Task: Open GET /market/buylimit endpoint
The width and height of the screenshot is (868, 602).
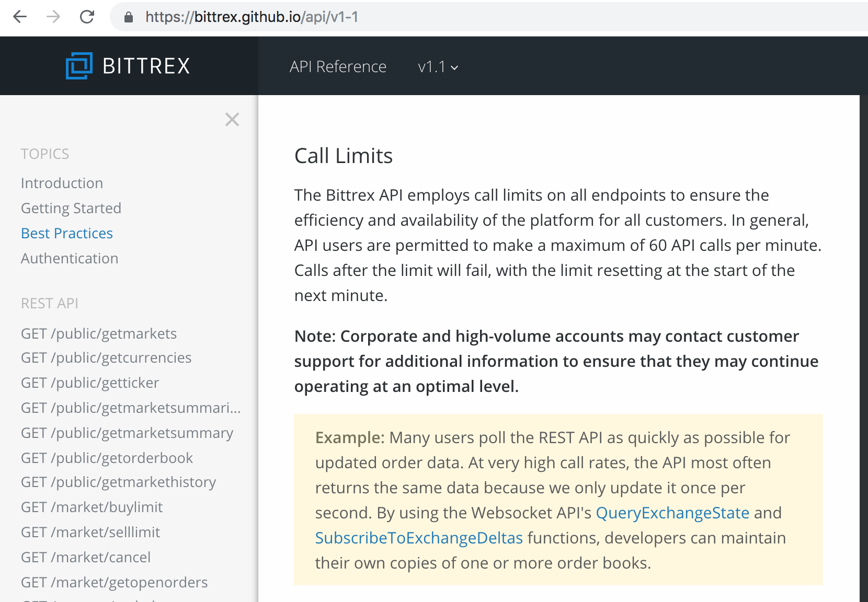Action: (x=92, y=507)
